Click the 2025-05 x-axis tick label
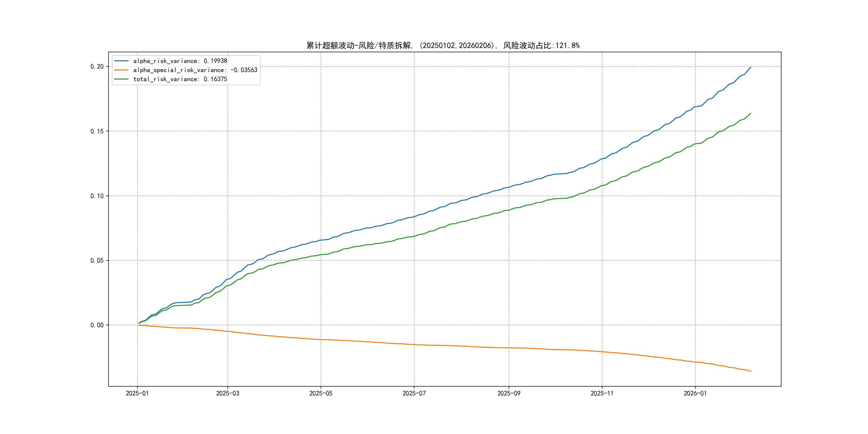The image size is (868, 434). click(321, 393)
